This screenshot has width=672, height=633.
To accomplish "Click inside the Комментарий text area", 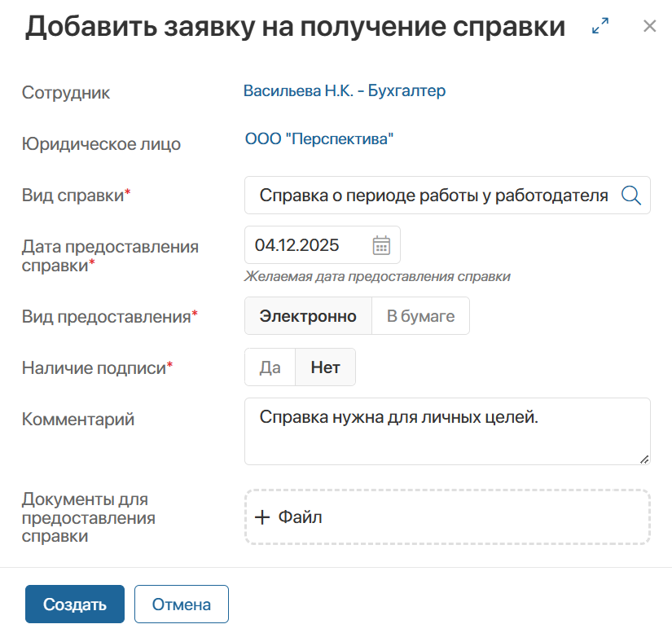I will (446, 430).
